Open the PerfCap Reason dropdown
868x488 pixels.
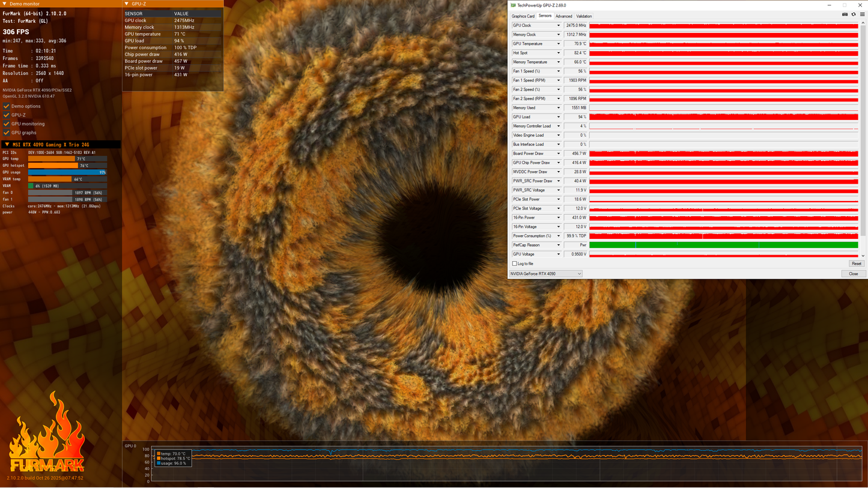[559, 245]
